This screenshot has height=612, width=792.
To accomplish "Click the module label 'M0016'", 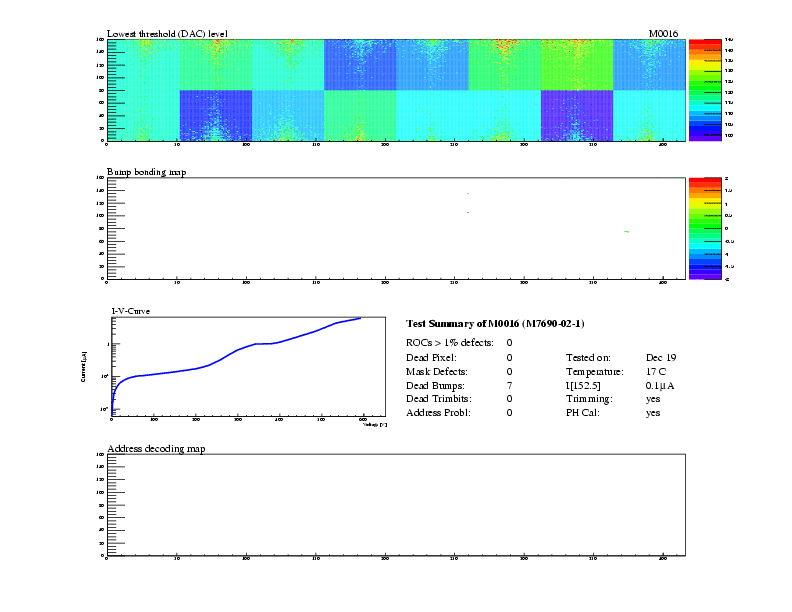I will (x=663, y=33).
